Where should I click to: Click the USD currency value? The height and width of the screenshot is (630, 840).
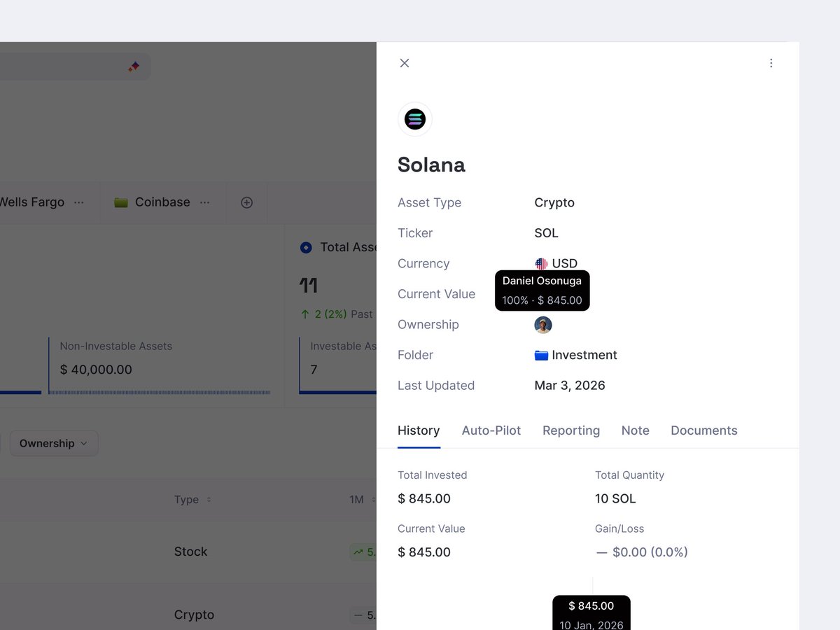click(x=565, y=264)
